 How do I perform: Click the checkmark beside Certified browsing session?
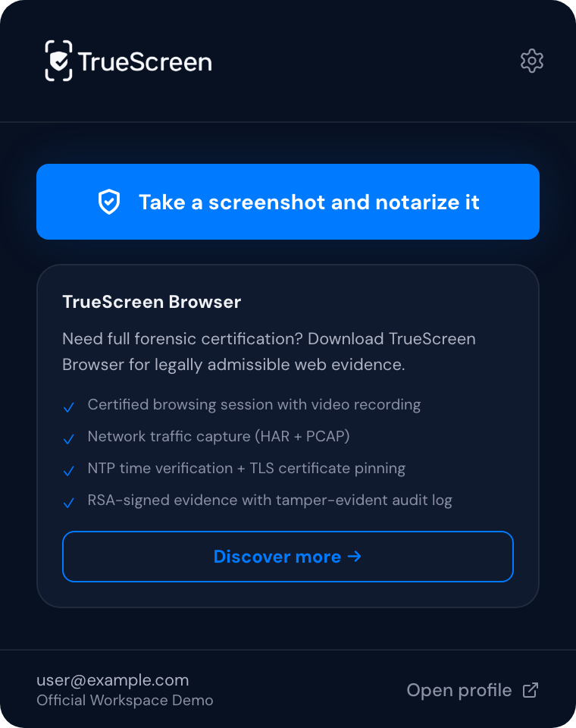pyautogui.click(x=69, y=407)
